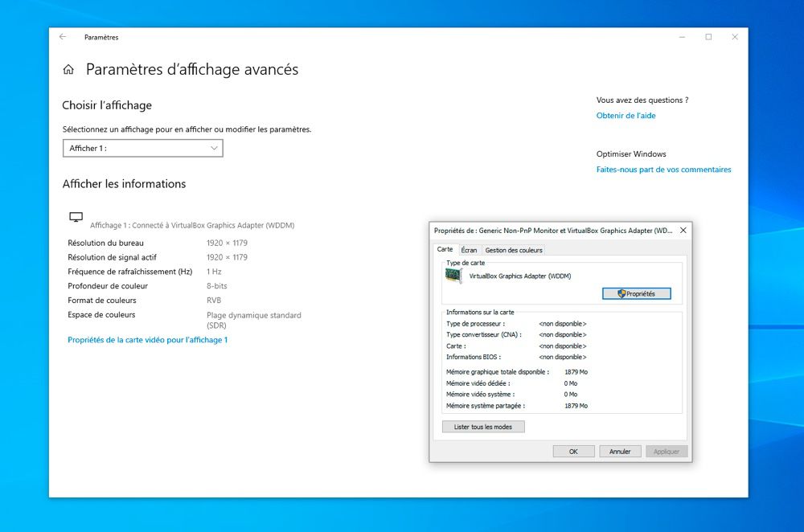Viewport: 804px width, 532px height.
Task: Open the Gestion des couleurs tab
Action: pos(514,250)
